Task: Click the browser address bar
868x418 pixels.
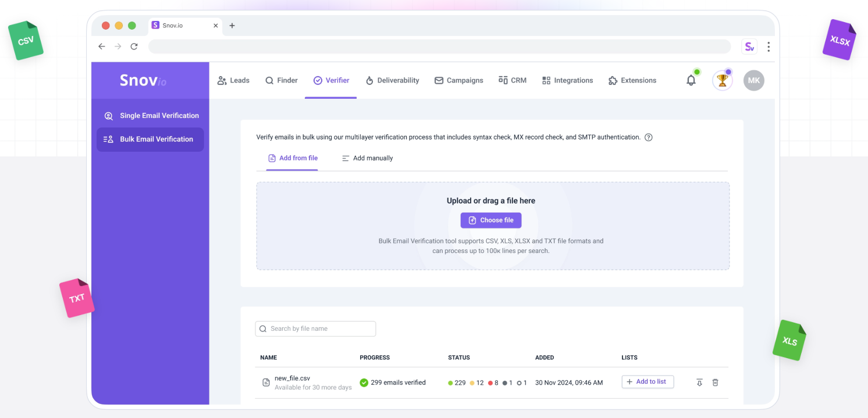Action: (x=439, y=47)
